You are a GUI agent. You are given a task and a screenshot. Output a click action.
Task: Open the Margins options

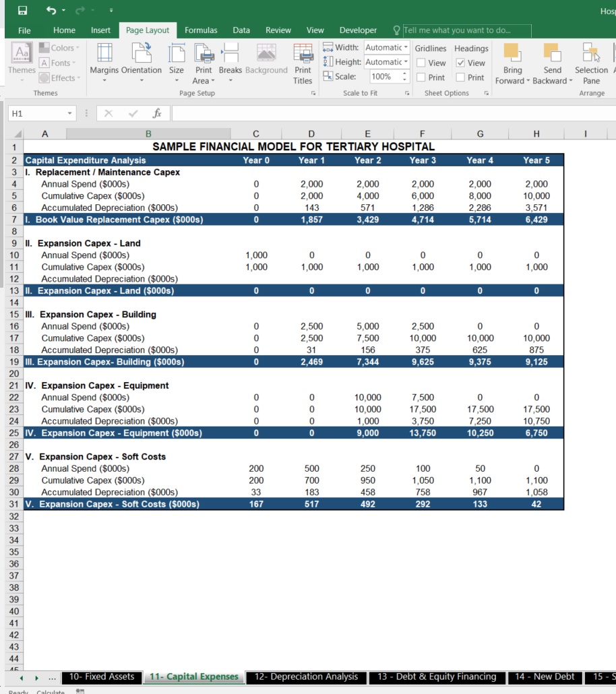tap(104, 63)
